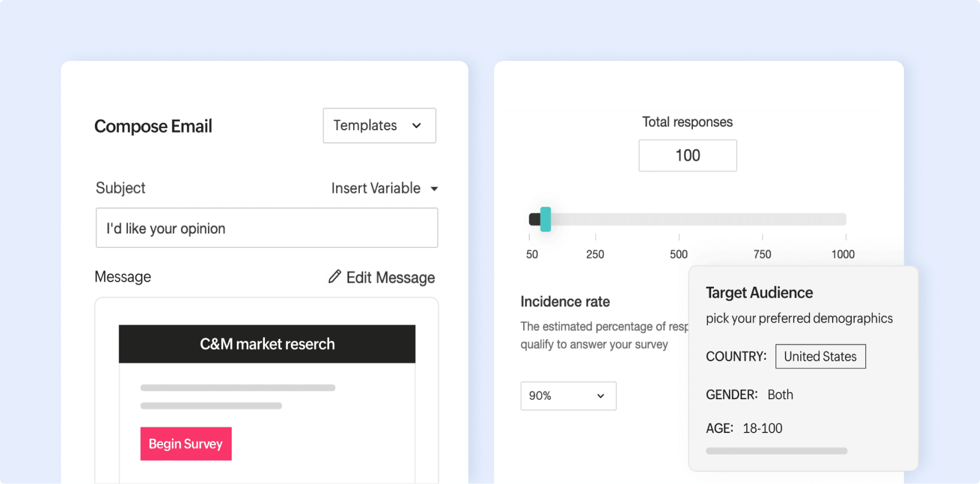The height and width of the screenshot is (484, 980).
Task: Click the Total responses label
Action: 687,122
